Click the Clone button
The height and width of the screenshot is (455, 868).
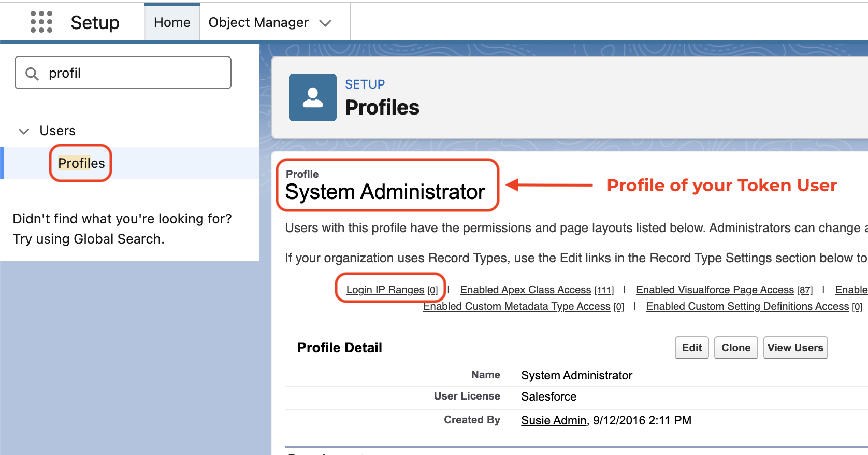click(736, 348)
